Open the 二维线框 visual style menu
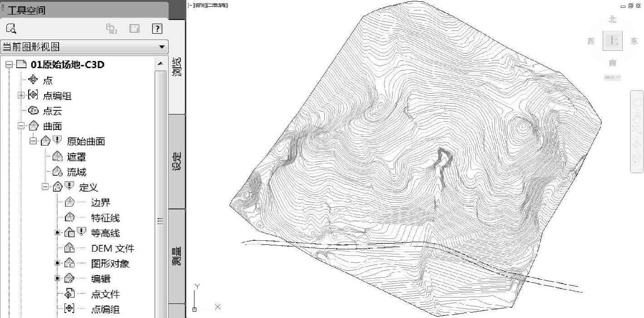The width and height of the screenshot is (644, 318). coord(217,5)
